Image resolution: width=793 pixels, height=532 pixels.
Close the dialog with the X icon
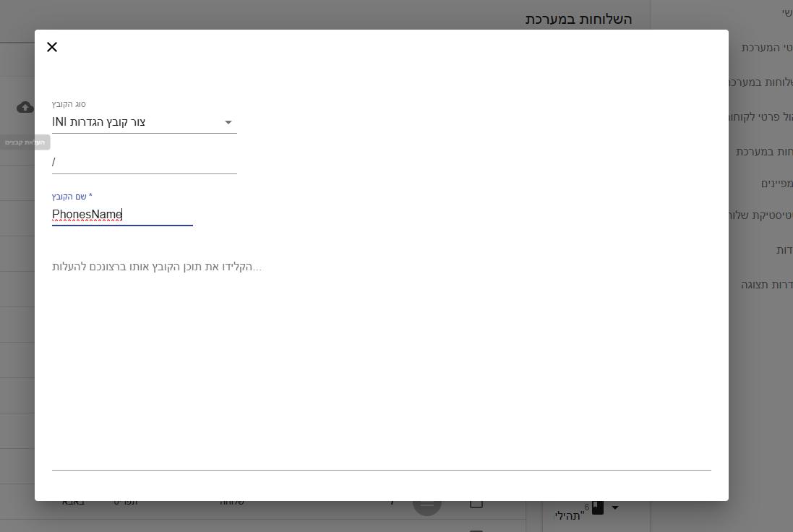point(51,47)
